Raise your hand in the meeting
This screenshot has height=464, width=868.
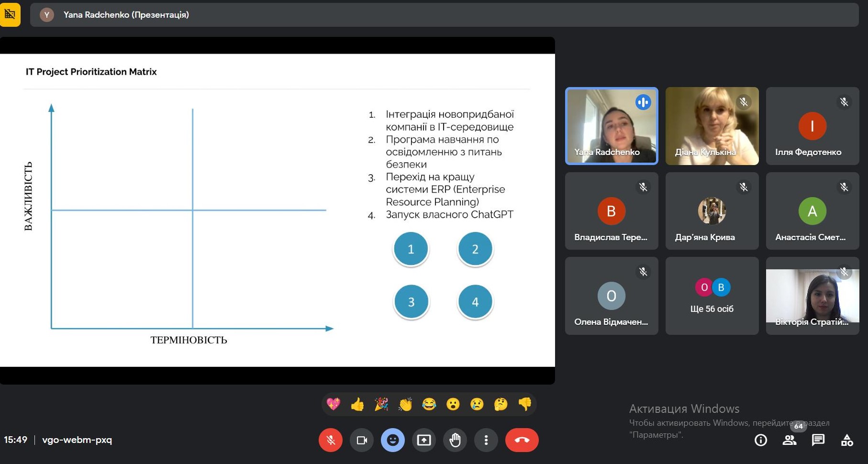(455, 440)
